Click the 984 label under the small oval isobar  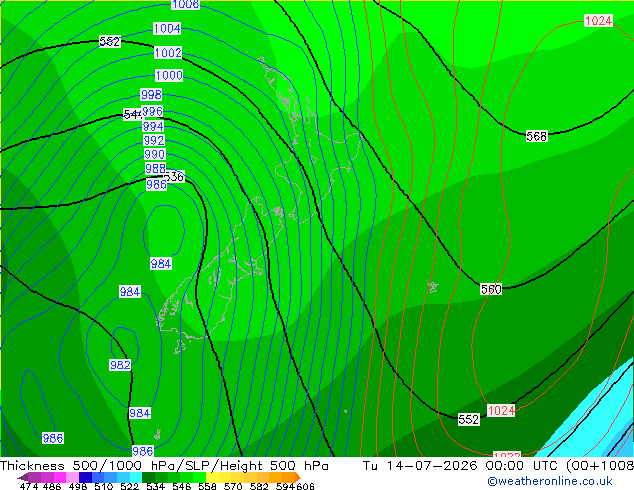tap(161, 264)
